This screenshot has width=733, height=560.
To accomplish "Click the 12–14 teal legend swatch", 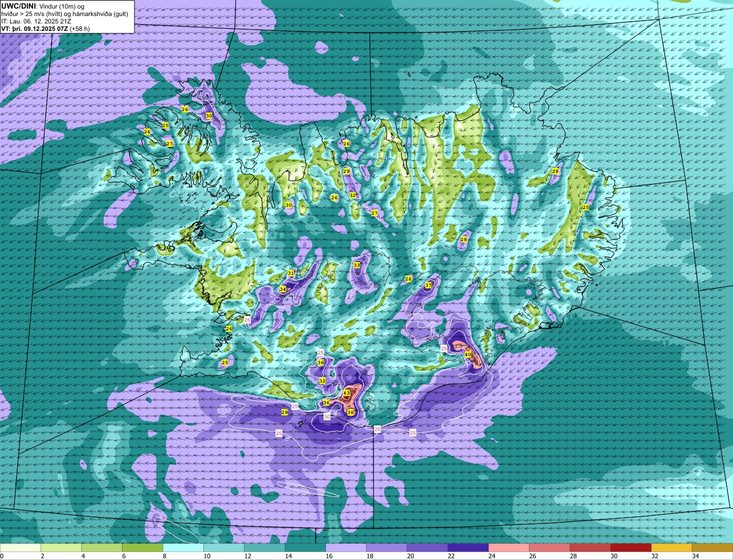I will [x=265, y=548].
